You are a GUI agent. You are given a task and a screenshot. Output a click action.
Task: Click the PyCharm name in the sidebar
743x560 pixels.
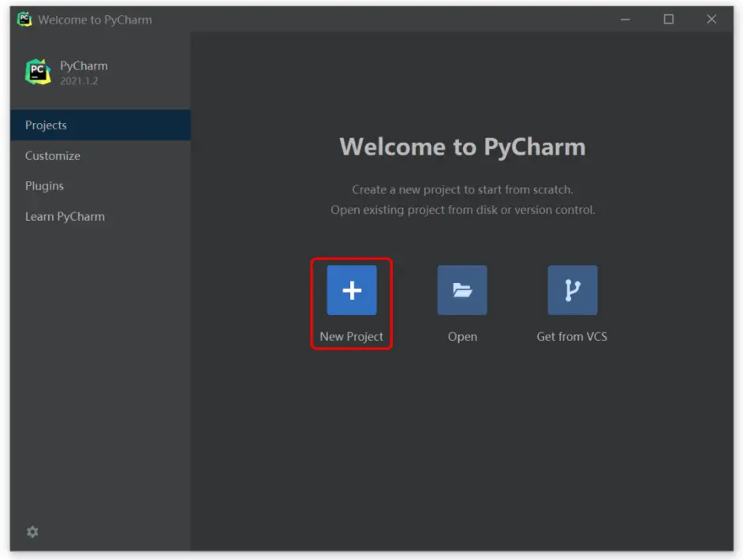[x=84, y=65]
